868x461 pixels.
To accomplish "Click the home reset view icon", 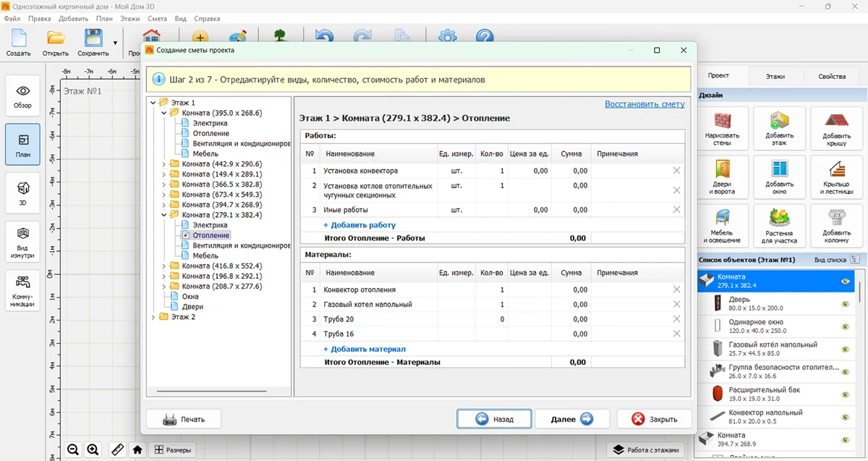I will (x=137, y=449).
